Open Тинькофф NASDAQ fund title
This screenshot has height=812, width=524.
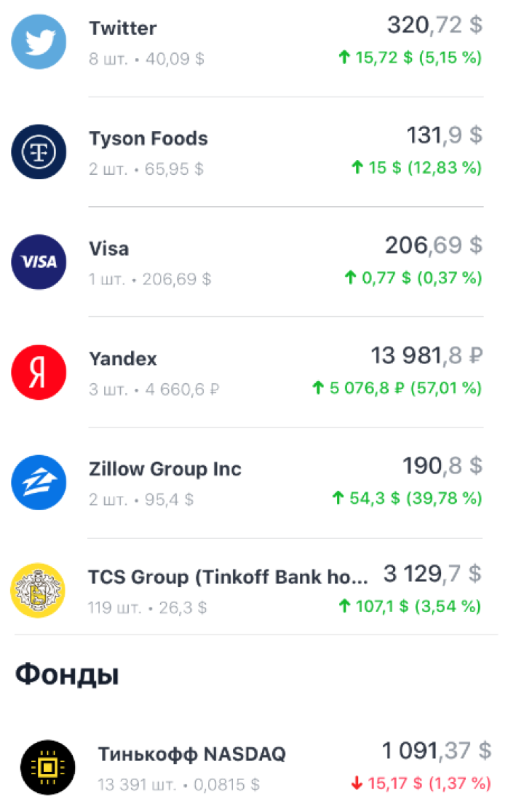tap(192, 754)
